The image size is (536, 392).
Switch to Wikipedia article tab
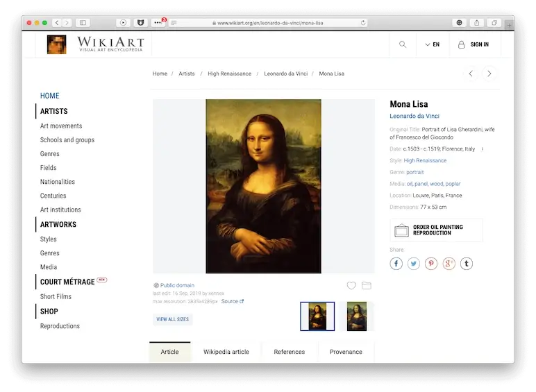pyautogui.click(x=226, y=352)
